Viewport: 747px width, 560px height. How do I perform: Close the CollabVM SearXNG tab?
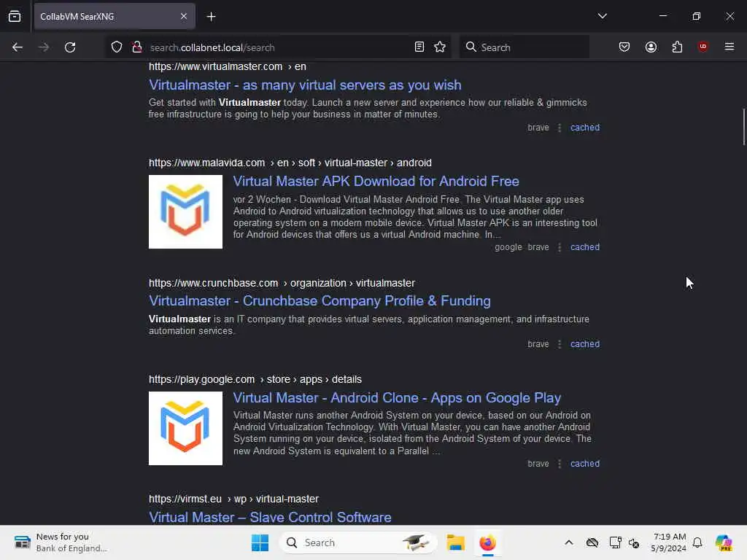[x=183, y=16]
